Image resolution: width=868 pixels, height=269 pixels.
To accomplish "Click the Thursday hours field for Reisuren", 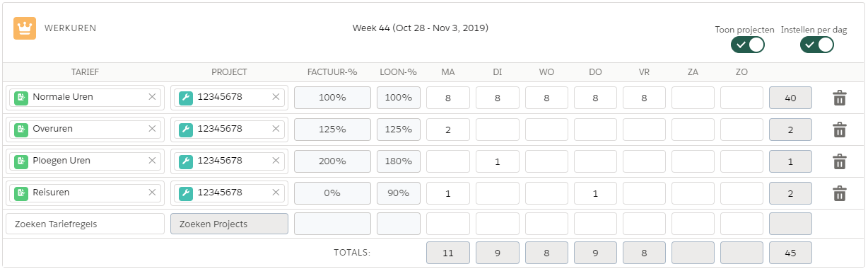I will [595, 193].
